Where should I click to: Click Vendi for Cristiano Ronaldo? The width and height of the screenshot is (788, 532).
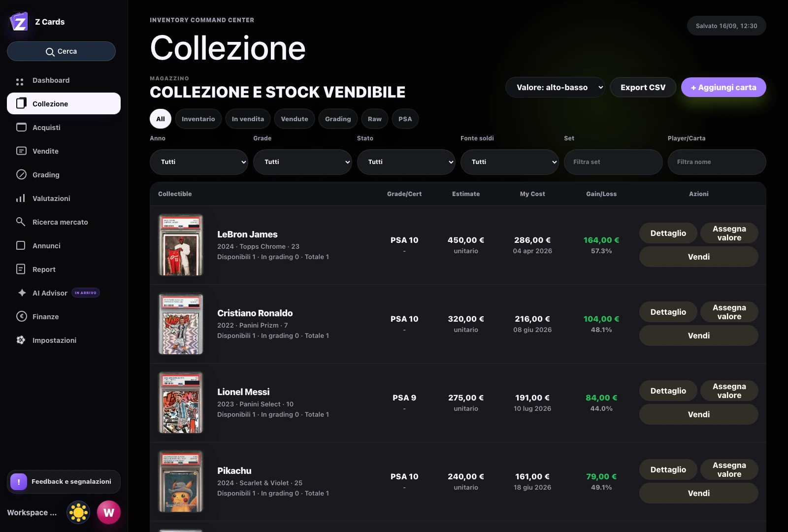699,335
